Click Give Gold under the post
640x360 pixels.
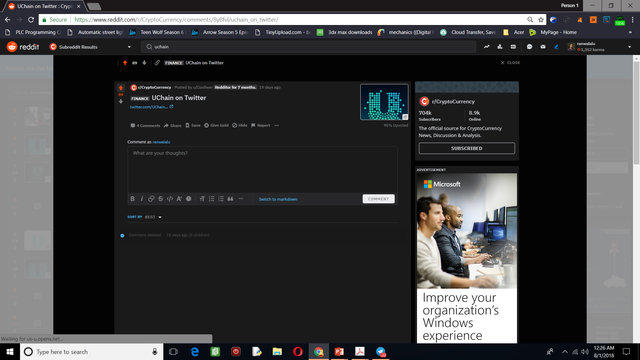click(216, 126)
